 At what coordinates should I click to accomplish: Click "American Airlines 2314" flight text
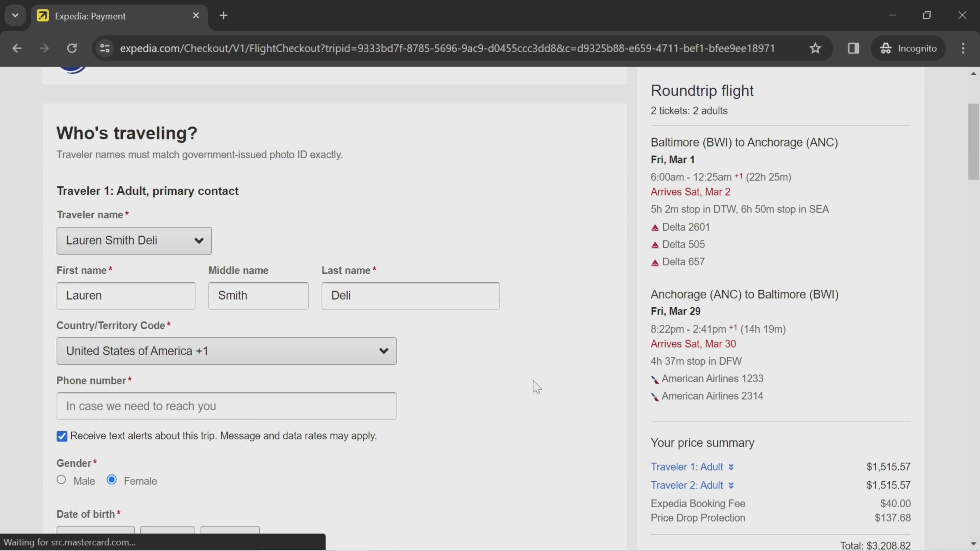point(712,396)
